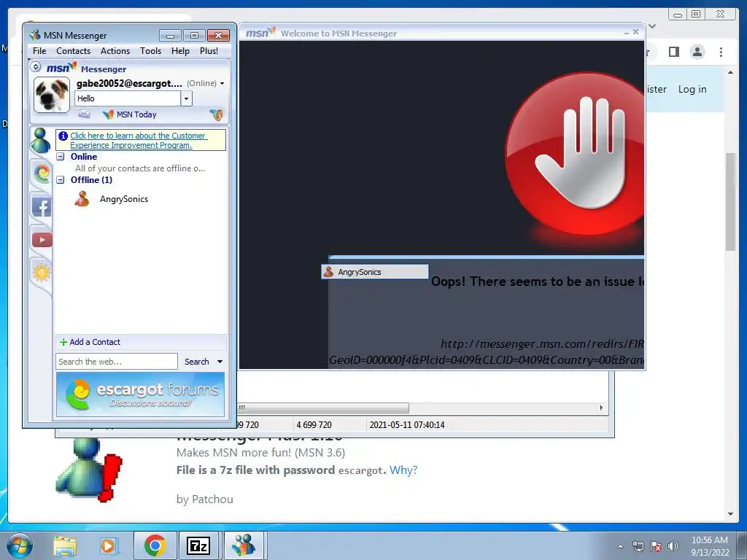This screenshot has width=747, height=560.
Task: Click the 7-Zip scrollbar right arrow
Action: (x=601, y=408)
